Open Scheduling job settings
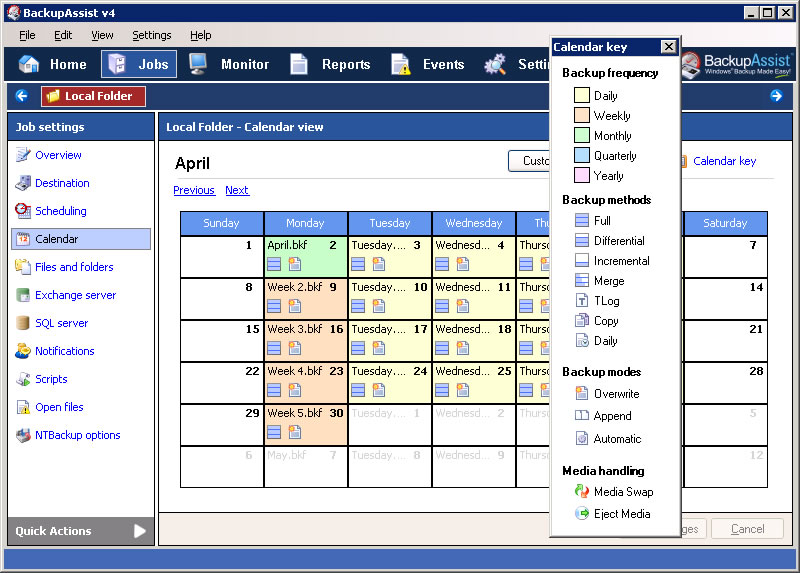The height and width of the screenshot is (573, 800). [x=61, y=211]
